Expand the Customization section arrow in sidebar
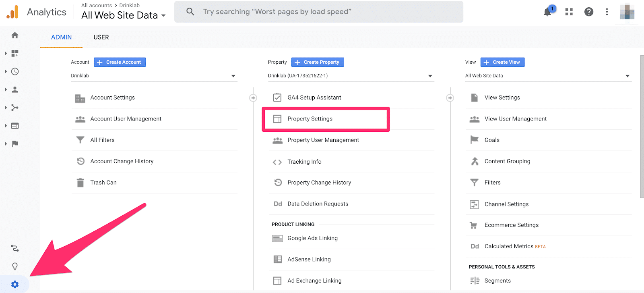The height and width of the screenshot is (293, 644). pyautogui.click(x=6, y=53)
